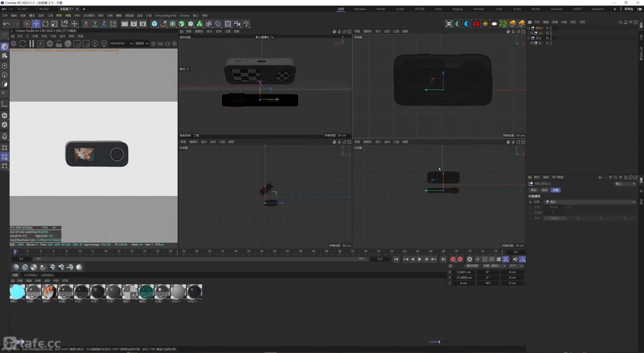Expand the hei child object
Screen dimensions: 644x353
pos(532,33)
